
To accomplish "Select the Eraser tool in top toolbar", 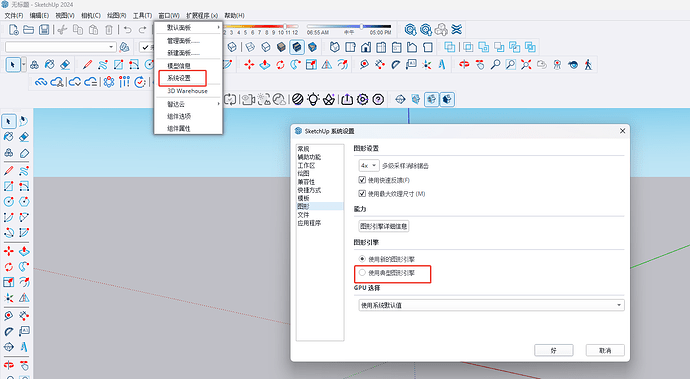I will 65,65.
